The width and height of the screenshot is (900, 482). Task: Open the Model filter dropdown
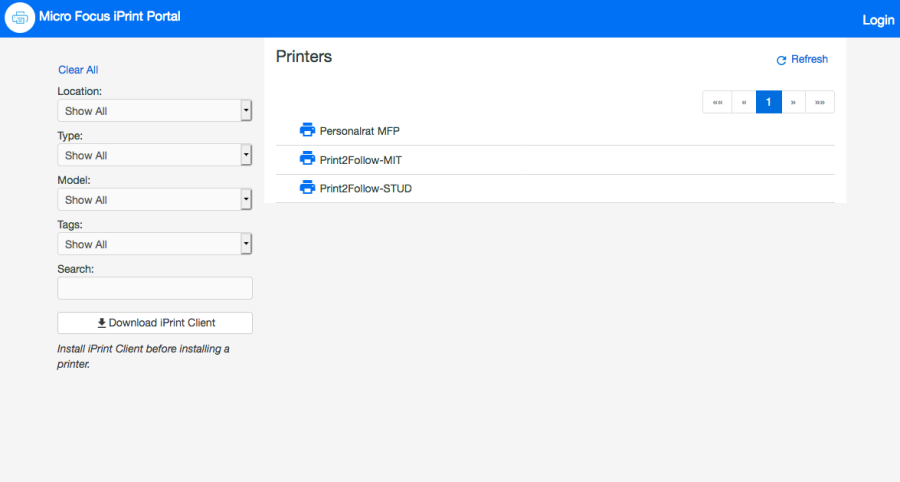154,200
